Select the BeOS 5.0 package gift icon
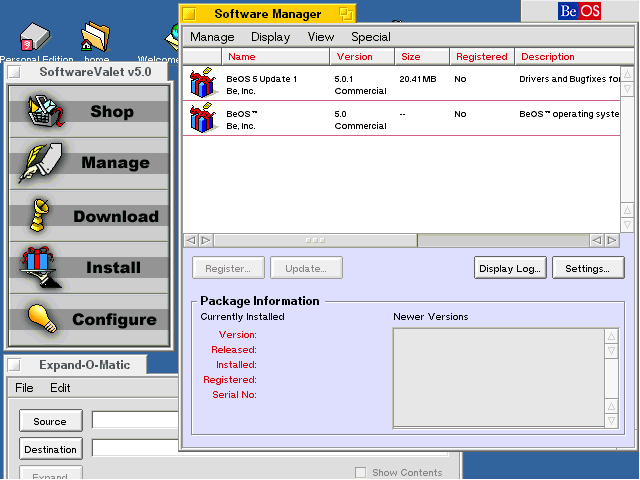The height and width of the screenshot is (480, 640). [203, 118]
